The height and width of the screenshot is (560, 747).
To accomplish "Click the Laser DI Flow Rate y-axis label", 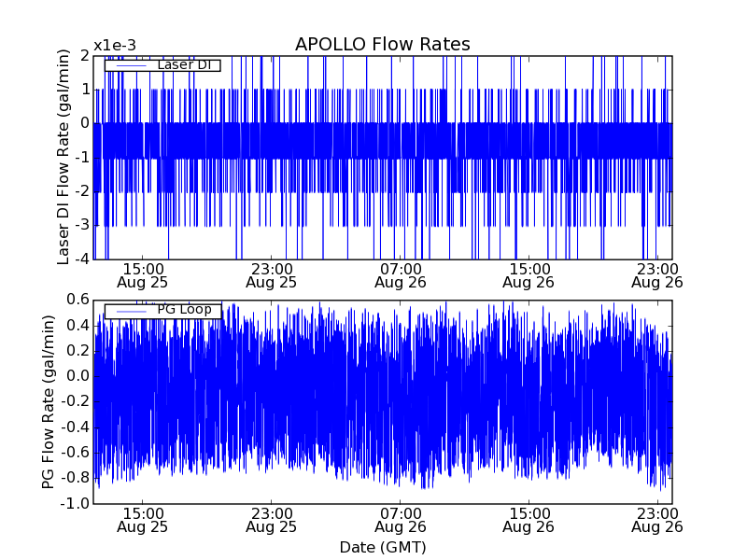I will pyautogui.click(x=63, y=157).
